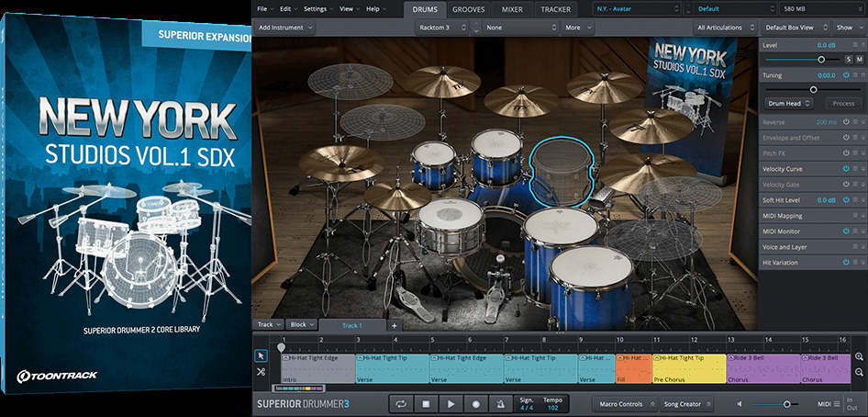Toggle MIDI Monitor power button
The height and width of the screenshot is (417, 868).
(x=846, y=231)
